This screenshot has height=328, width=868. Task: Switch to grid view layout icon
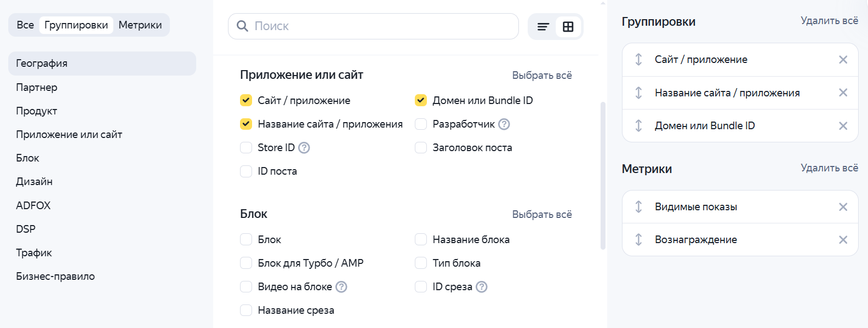(568, 27)
